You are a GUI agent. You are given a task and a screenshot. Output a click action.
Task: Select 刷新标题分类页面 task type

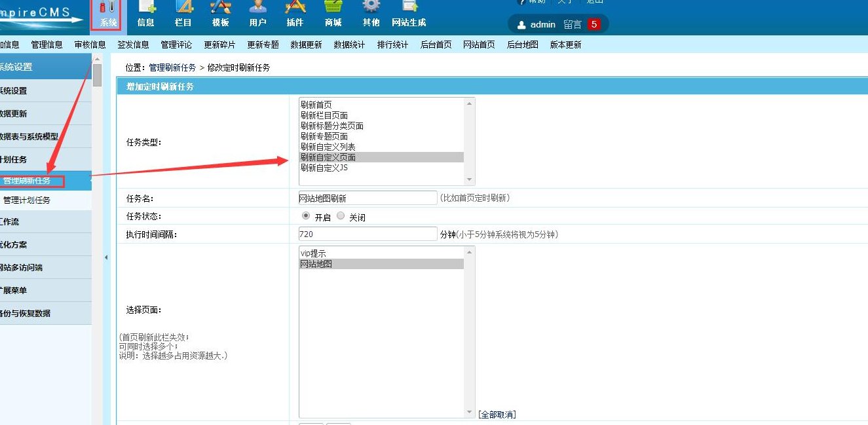[381, 126]
